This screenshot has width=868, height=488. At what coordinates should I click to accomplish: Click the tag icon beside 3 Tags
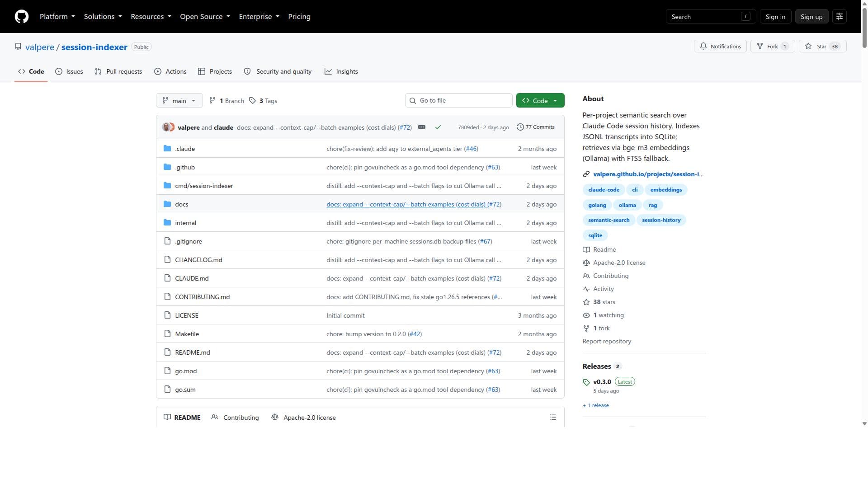click(252, 101)
